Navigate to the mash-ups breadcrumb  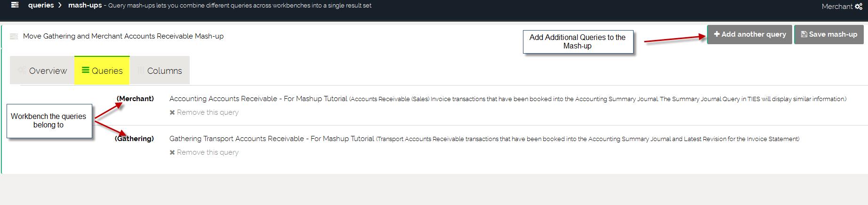pos(85,6)
